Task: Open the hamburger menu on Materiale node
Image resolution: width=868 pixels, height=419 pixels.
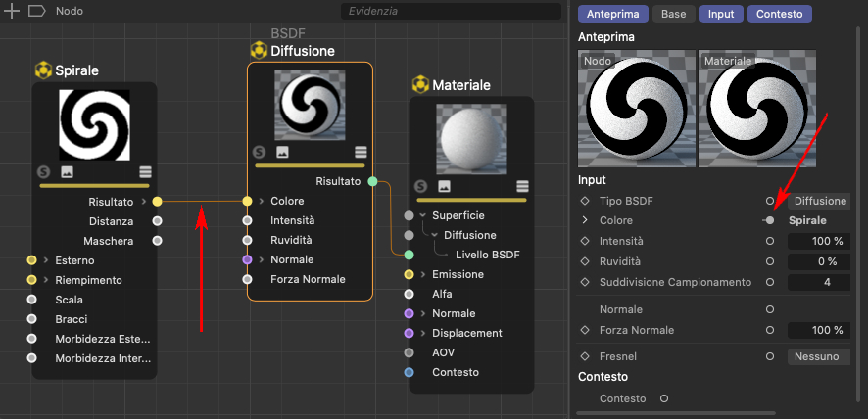Action: (522, 186)
